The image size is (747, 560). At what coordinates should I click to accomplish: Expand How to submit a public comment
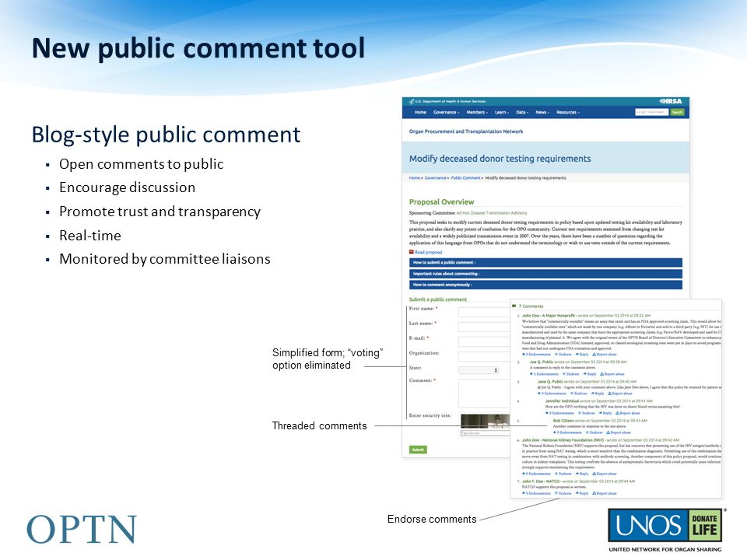pyautogui.click(x=545, y=262)
